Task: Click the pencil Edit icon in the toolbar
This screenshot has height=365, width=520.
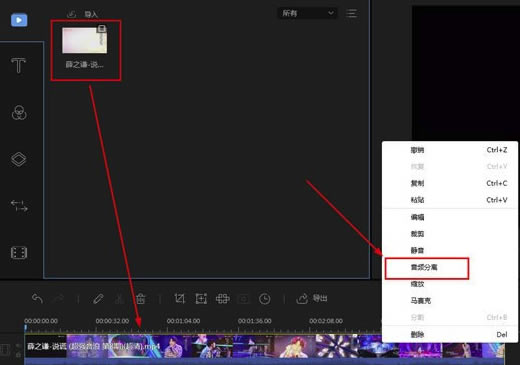Action: pyautogui.click(x=98, y=299)
